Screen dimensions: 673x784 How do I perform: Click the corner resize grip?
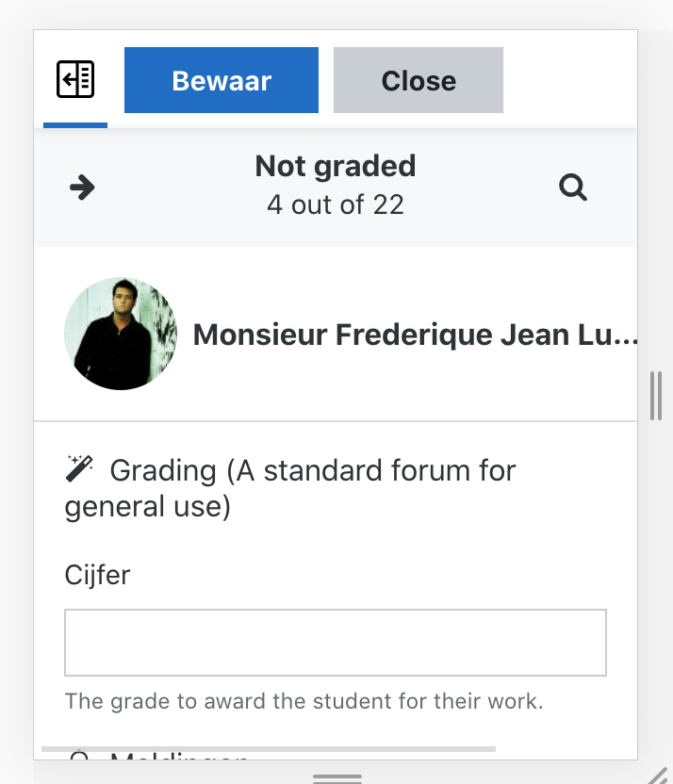659,776
